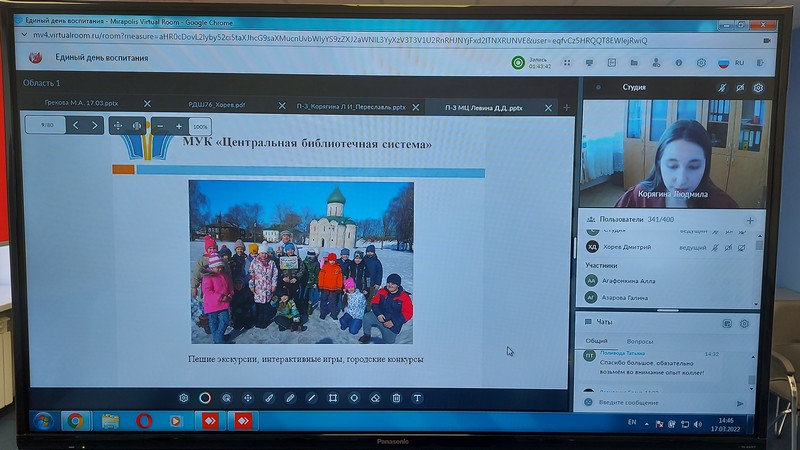
Task: Open Студия panel settings gear
Action: [x=758, y=88]
